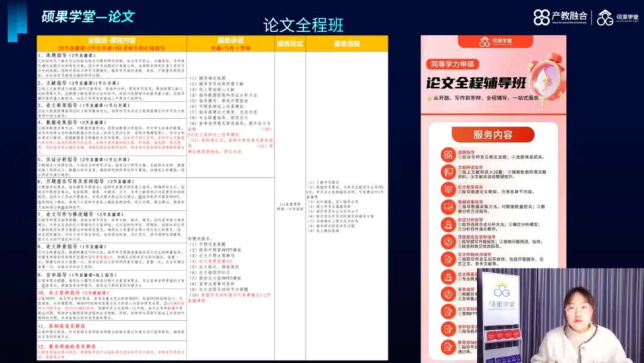Click the 数据收集指导 icon in the poster
Image resolution: width=644 pixels, height=363 pixels.
pos(448,207)
